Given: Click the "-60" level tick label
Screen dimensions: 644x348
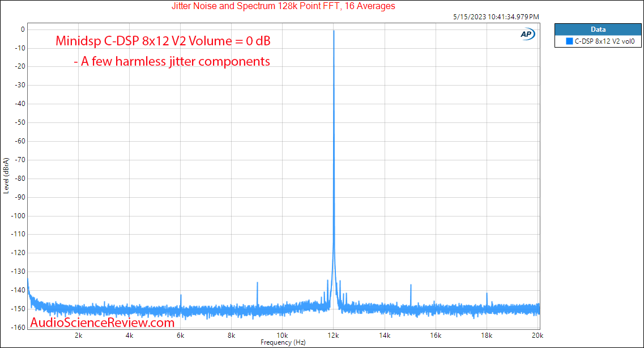Looking at the screenshot, I should tap(20, 141).
